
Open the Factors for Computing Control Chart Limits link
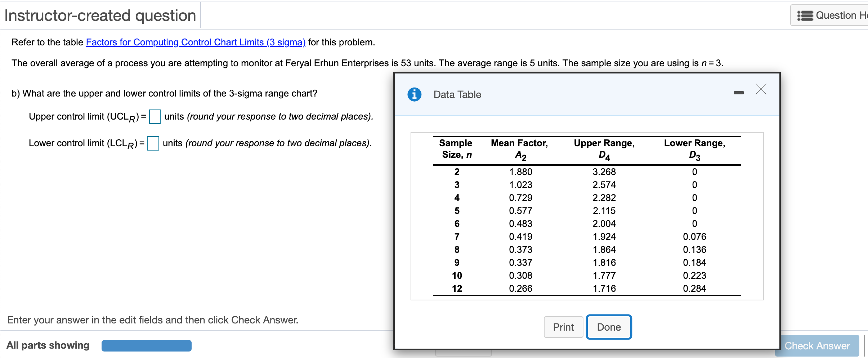pyautogui.click(x=195, y=42)
